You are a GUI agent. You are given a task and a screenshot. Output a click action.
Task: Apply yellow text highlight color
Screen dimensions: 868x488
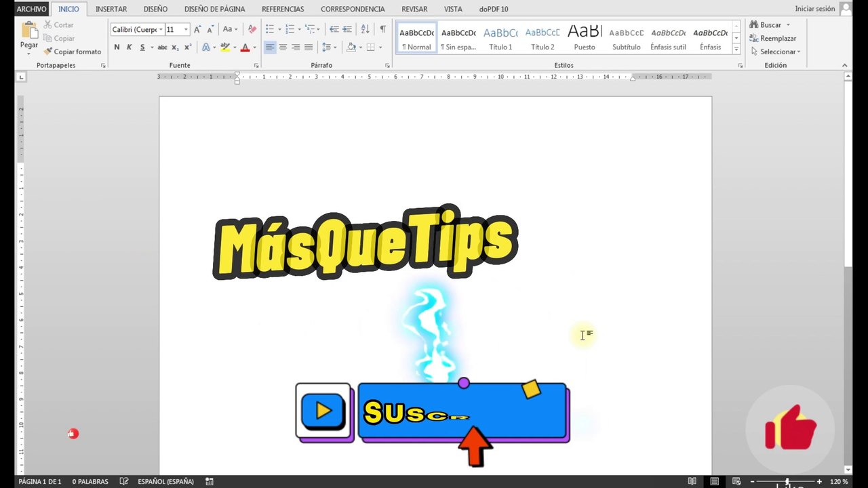(x=225, y=47)
